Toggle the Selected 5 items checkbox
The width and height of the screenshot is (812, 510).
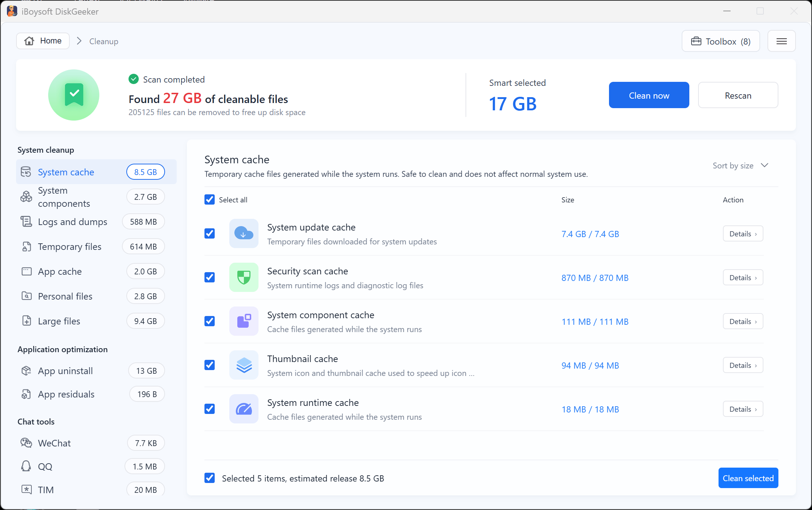210,478
